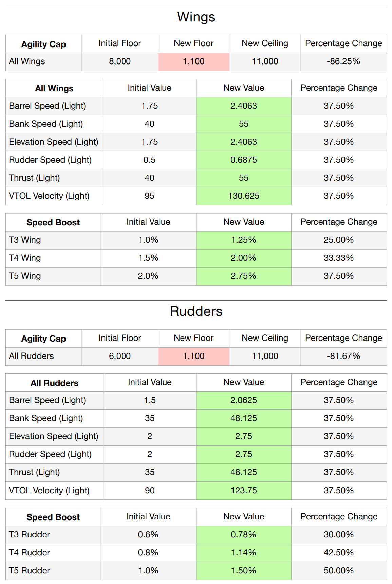Image resolution: width=392 pixels, height=584 pixels.
Task: Select the All Wings initial floor value 8,000
Action: (120, 61)
